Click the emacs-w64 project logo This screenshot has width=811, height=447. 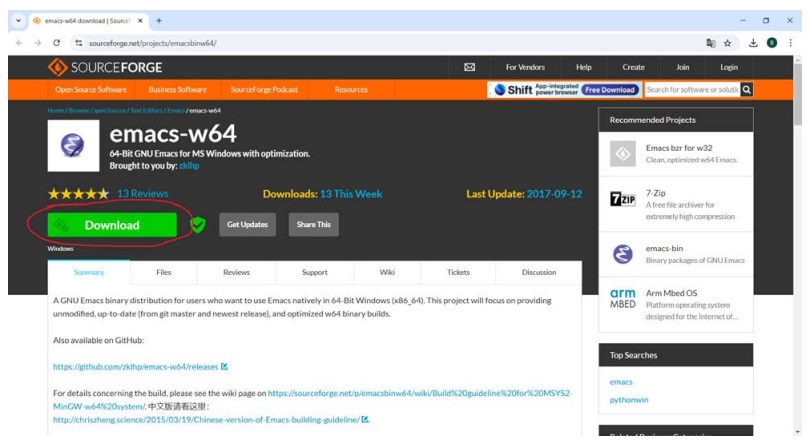tap(74, 146)
